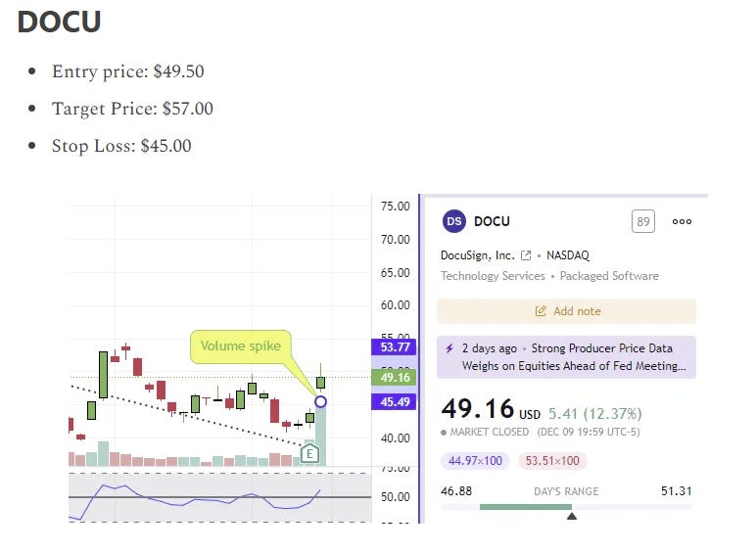Click the Volume spike annotation label
The image size is (756, 553).
point(241,346)
